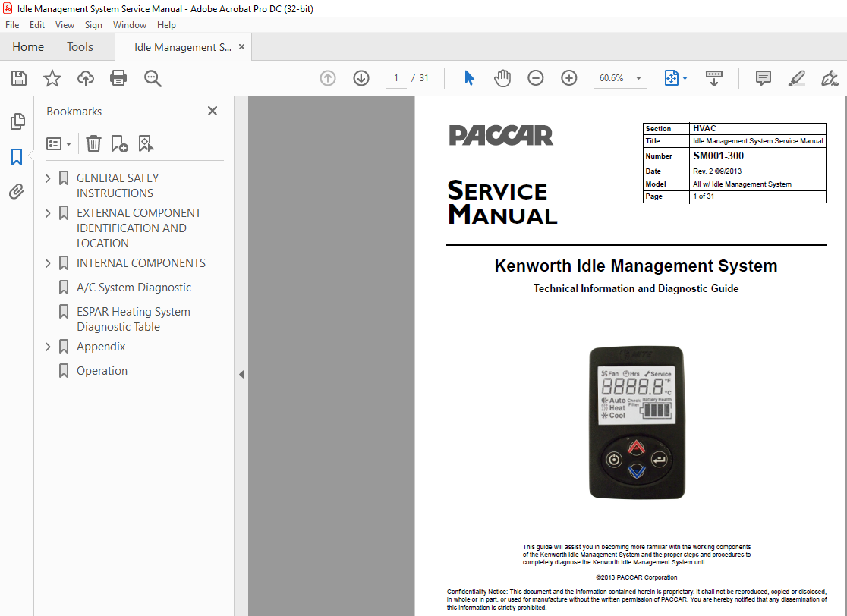The image size is (847, 616).
Task: Go to INTERNAL COMPONENTS bookmark
Action: point(141,263)
